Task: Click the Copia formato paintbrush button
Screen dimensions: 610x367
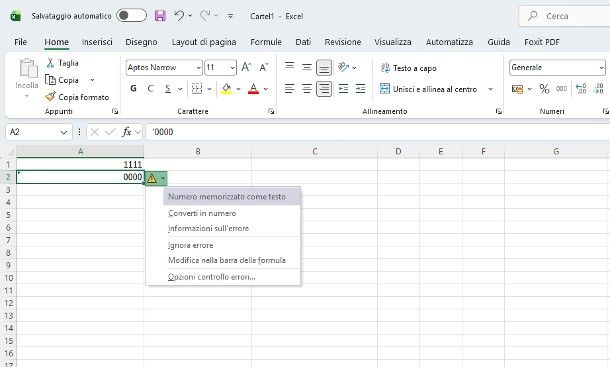Action: pyautogui.click(x=77, y=97)
